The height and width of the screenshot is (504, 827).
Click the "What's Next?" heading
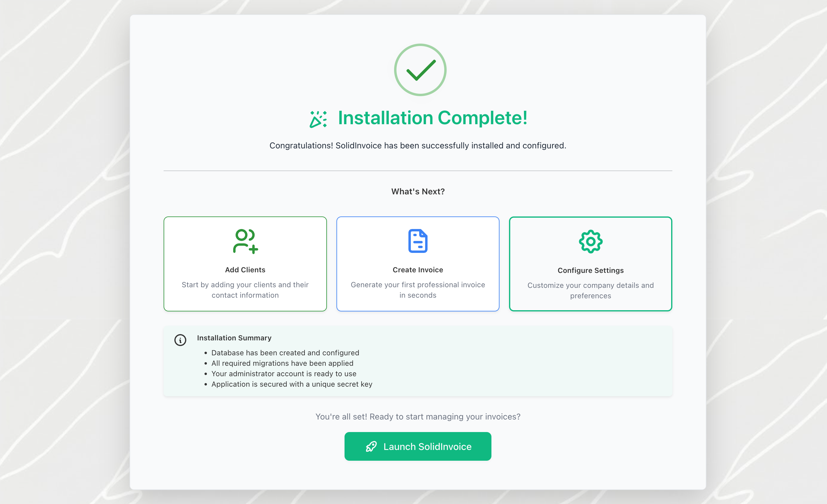point(417,192)
